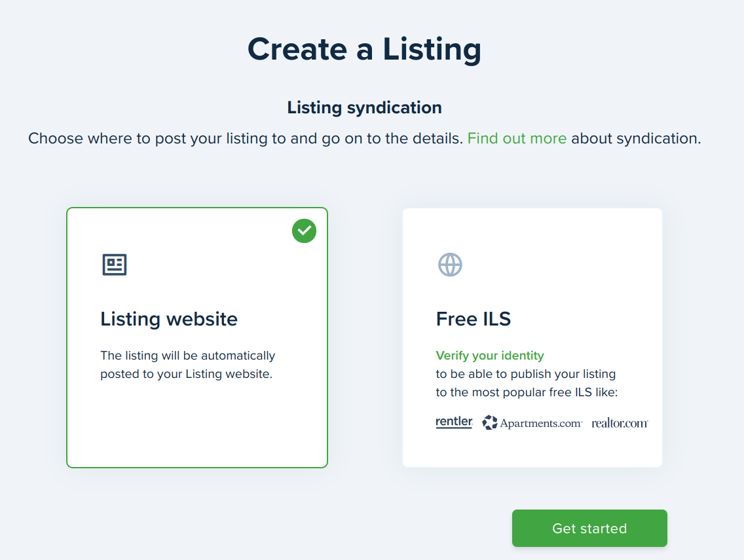Click the newspaper icon on Listing website card
The height and width of the screenshot is (560, 744).
point(115,265)
